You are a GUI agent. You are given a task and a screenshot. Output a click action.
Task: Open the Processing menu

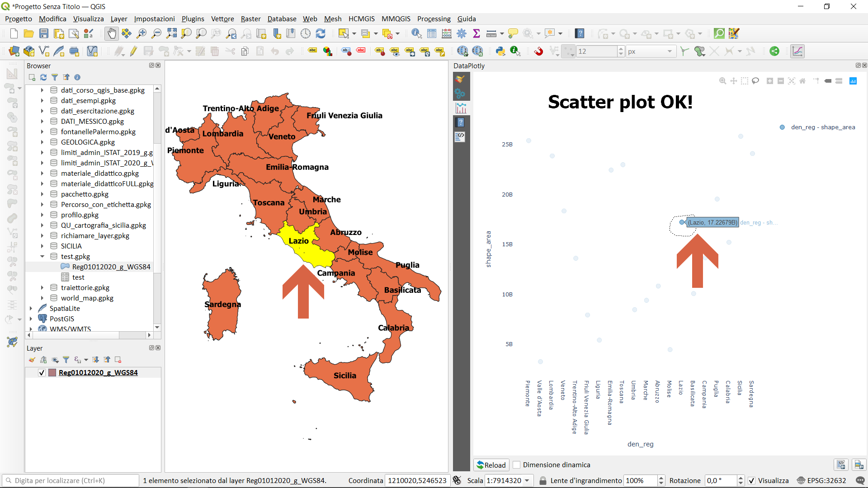[x=434, y=19]
